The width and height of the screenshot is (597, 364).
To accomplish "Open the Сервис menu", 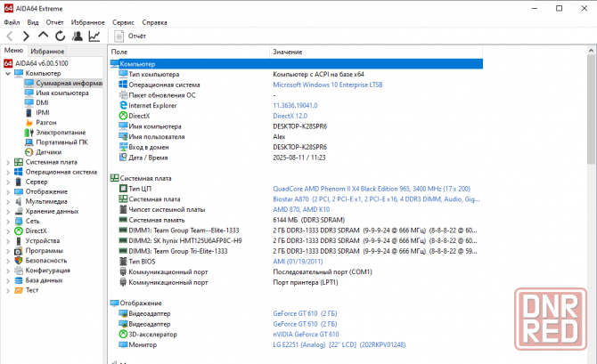I will [x=123, y=22].
